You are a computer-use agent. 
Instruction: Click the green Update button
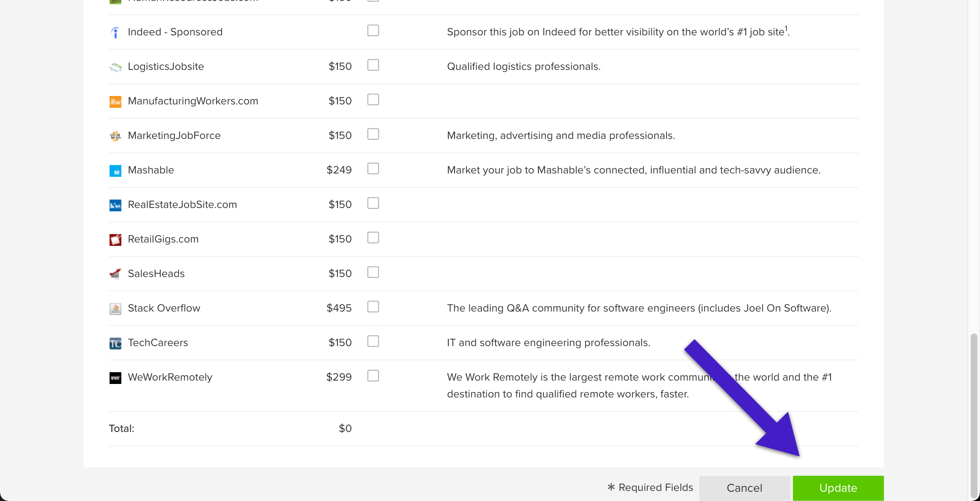click(838, 488)
